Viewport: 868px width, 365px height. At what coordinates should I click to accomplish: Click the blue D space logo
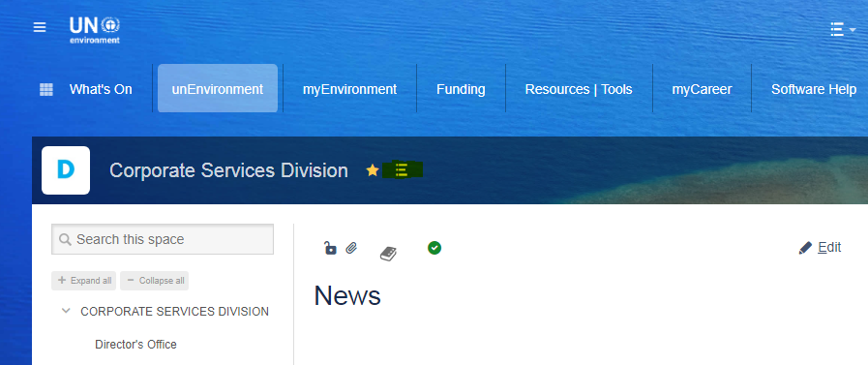point(66,170)
